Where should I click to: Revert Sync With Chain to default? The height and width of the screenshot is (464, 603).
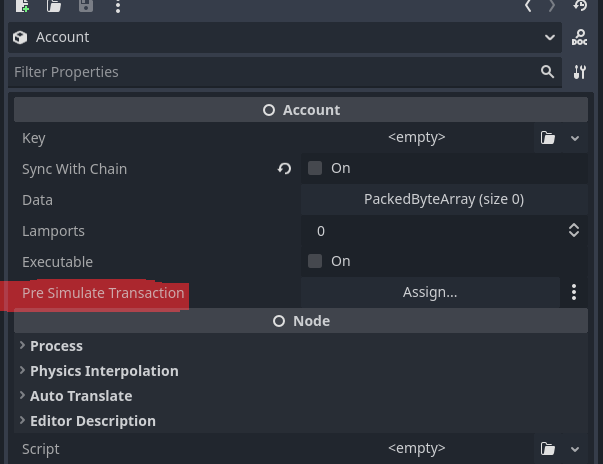pos(284,168)
